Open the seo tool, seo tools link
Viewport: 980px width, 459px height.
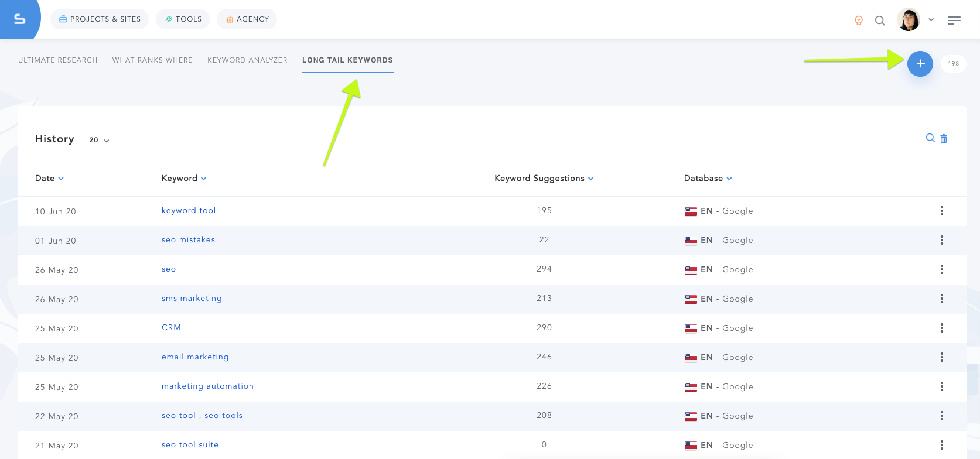point(202,415)
